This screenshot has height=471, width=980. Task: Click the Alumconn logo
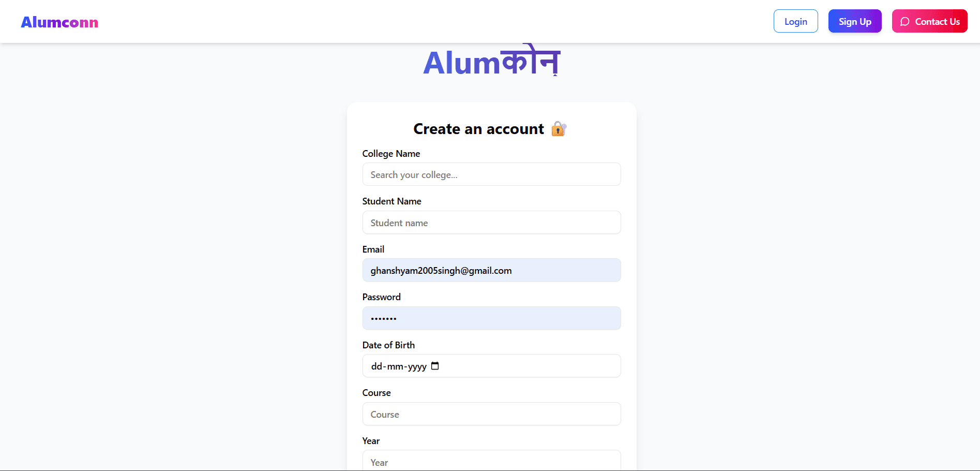click(x=59, y=22)
